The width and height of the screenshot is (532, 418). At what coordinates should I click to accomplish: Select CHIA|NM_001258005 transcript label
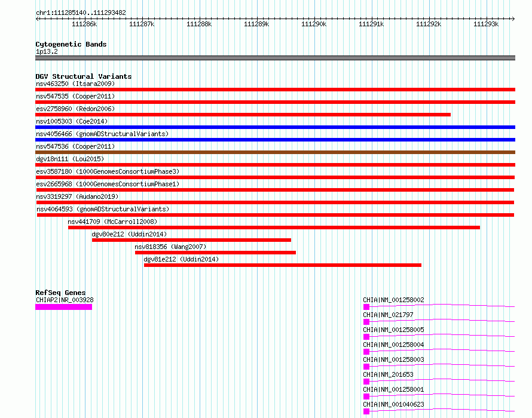pyautogui.click(x=393, y=330)
